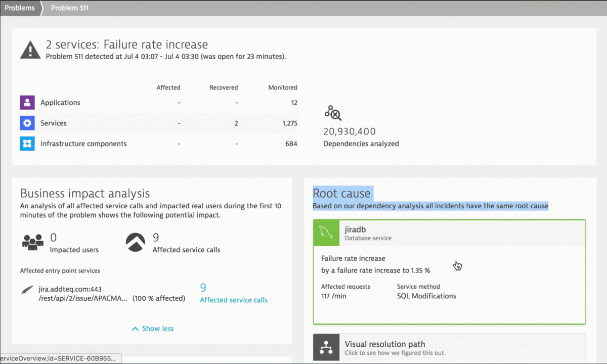This screenshot has width=607, height=364.
Task: Click the warning triangle icon beside the failure heading
Action: [x=30, y=49]
